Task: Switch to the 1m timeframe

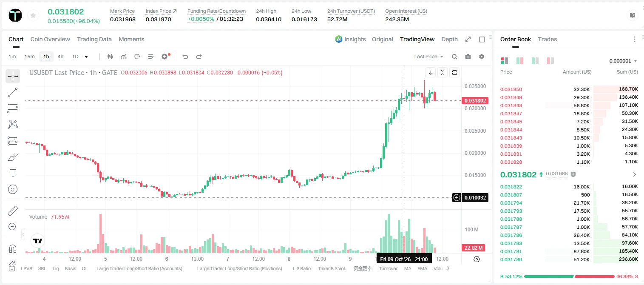Action: tap(12, 57)
